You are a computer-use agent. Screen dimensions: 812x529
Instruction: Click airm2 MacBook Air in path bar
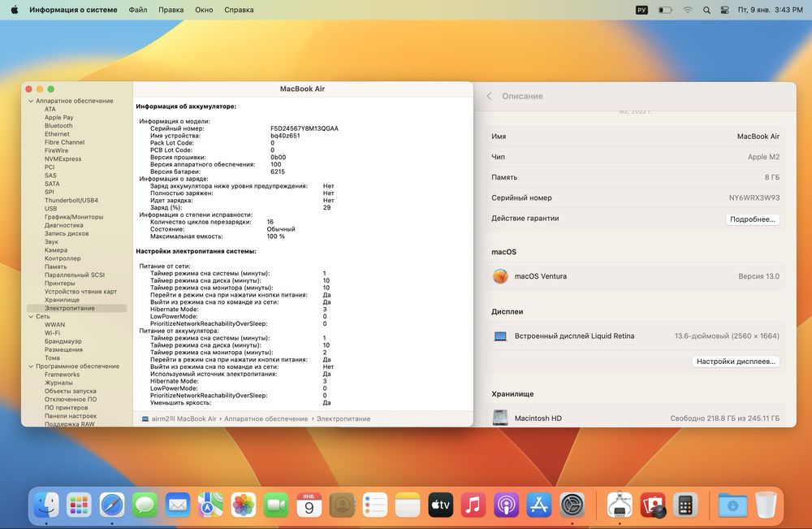click(x=179, y=418)
